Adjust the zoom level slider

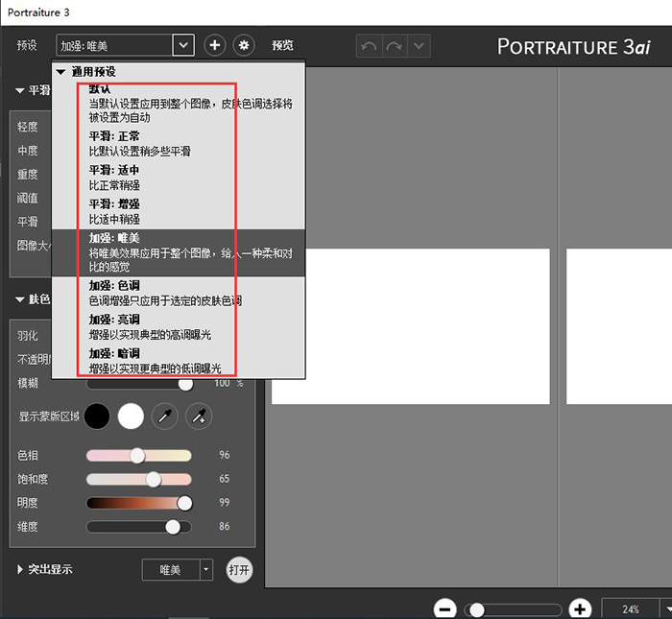click(513, 609)
